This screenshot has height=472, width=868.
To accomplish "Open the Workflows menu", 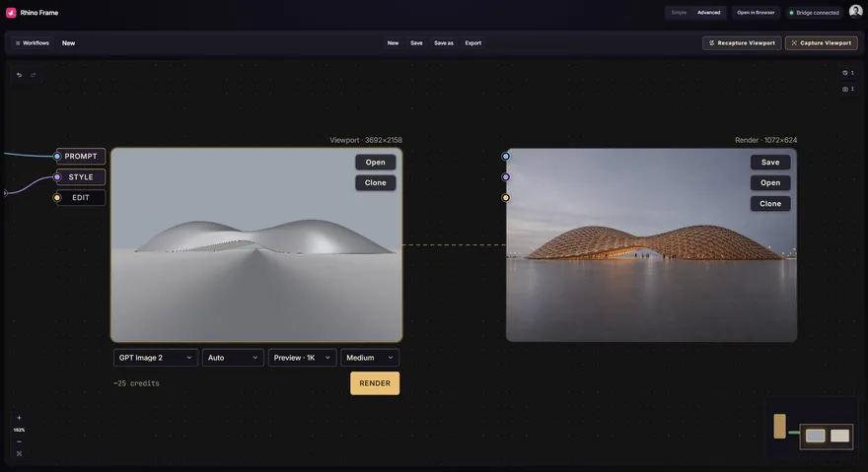I will click(33, 42).
